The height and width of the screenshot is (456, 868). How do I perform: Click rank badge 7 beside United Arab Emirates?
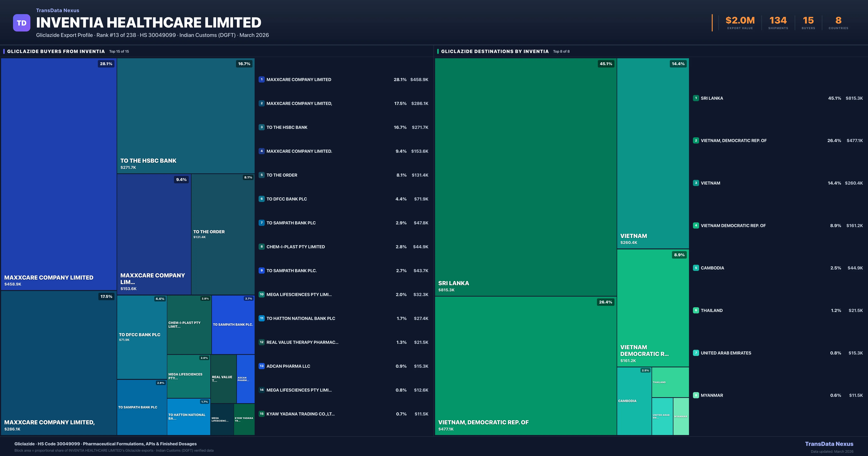696,353
